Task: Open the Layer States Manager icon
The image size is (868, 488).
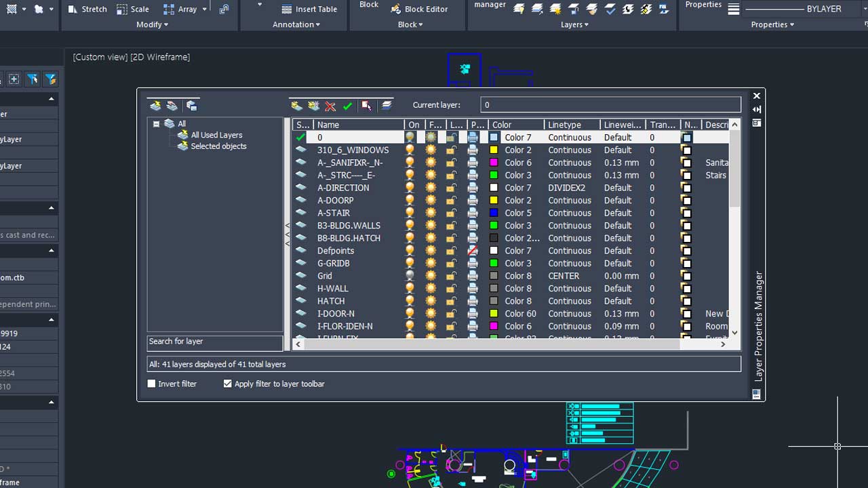Action: [191, 106]
